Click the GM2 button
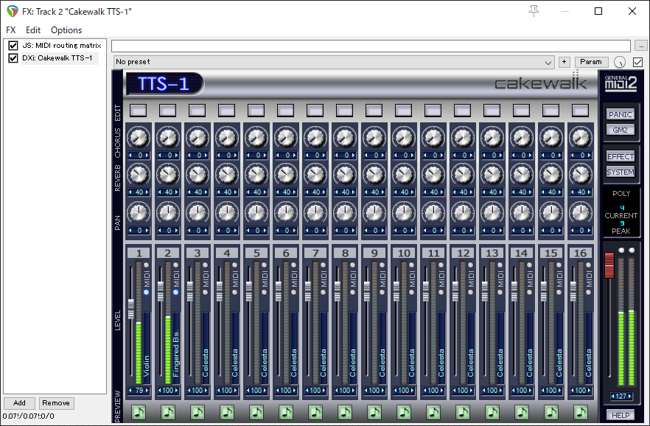 620,130
